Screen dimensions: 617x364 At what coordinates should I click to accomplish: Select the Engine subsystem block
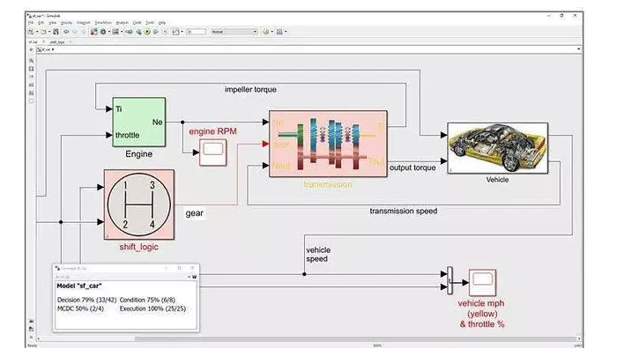pos(138,128)
